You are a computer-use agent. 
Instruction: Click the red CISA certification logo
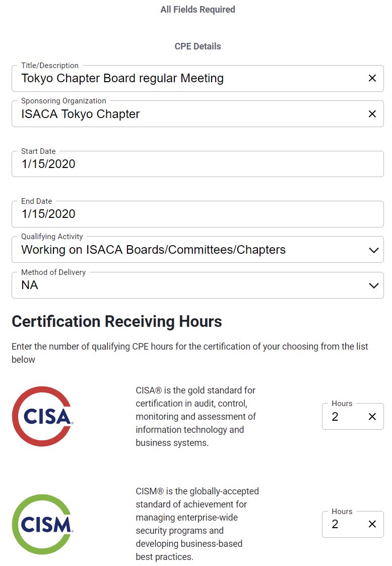[x=43, y=416]
